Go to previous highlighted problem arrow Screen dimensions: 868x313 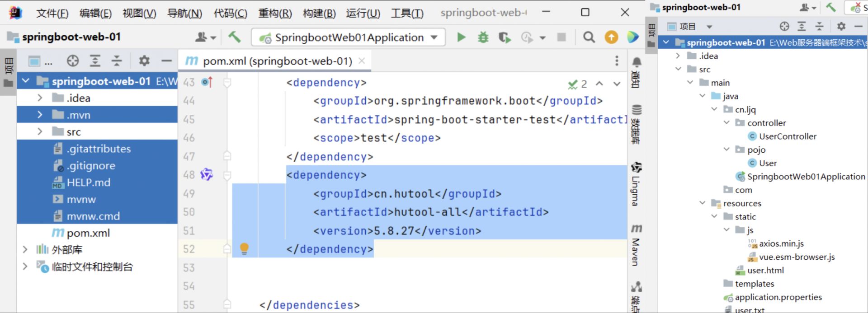(x=599, y=84)
